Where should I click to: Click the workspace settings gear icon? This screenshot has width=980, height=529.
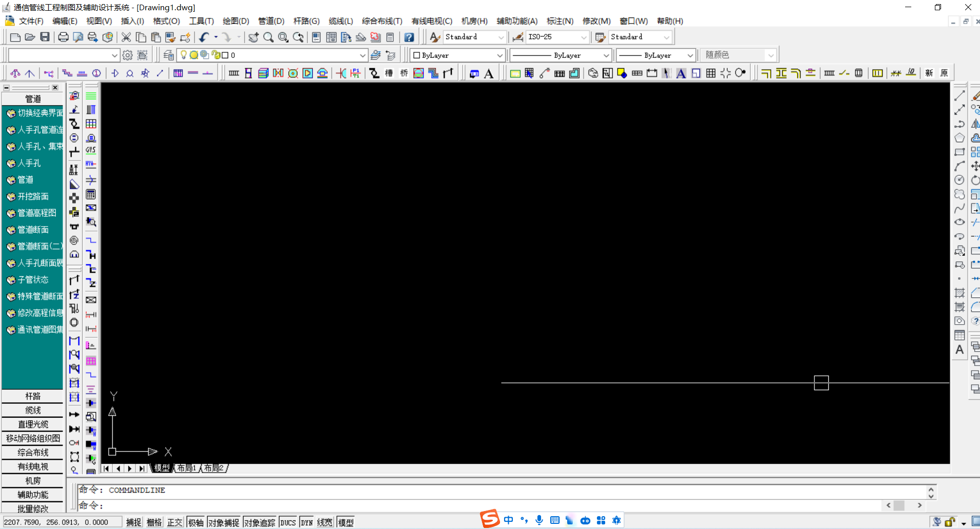tap(128, 55)
